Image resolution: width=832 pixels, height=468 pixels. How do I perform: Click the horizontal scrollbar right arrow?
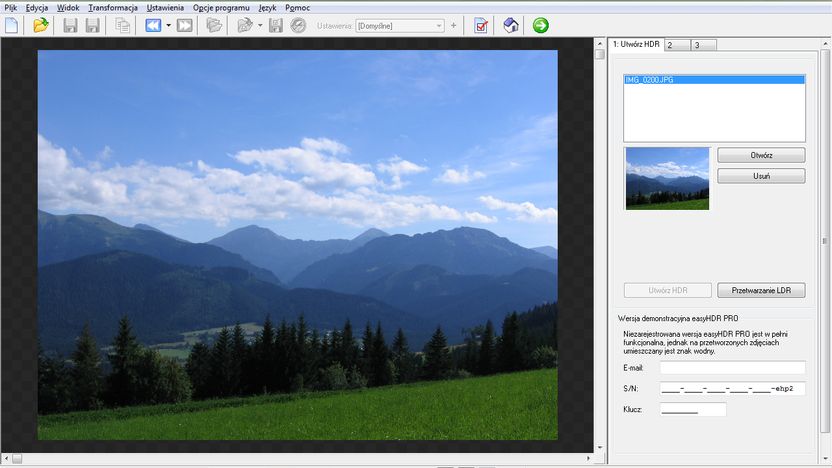point(589,458)
